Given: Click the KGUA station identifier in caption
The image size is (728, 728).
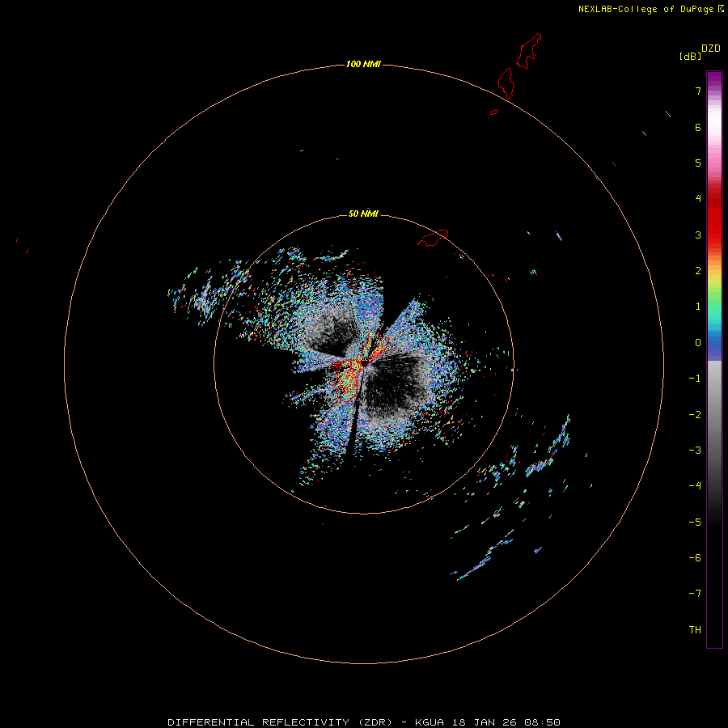Looking at the screenshot, I should 430,722.
